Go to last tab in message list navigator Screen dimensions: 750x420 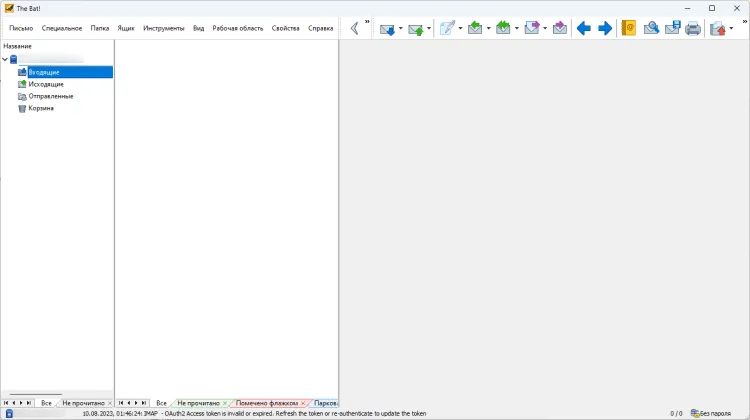click(143, 403)
